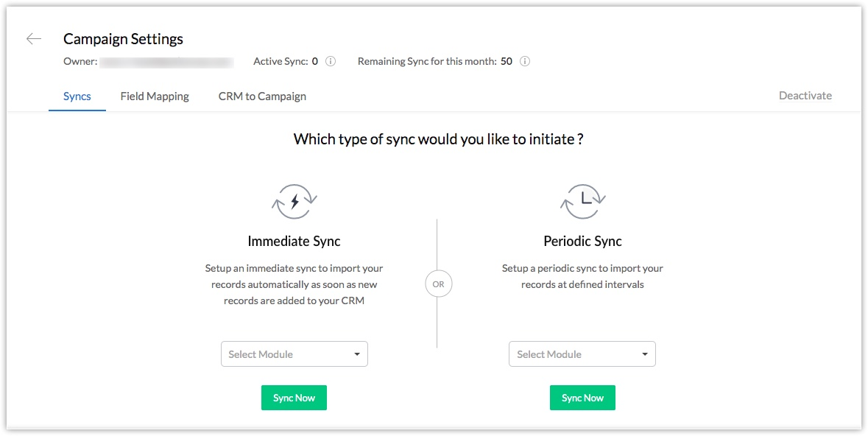
Task: Click Sync Now under Periodic Sync
Action: tap(582, 398)
